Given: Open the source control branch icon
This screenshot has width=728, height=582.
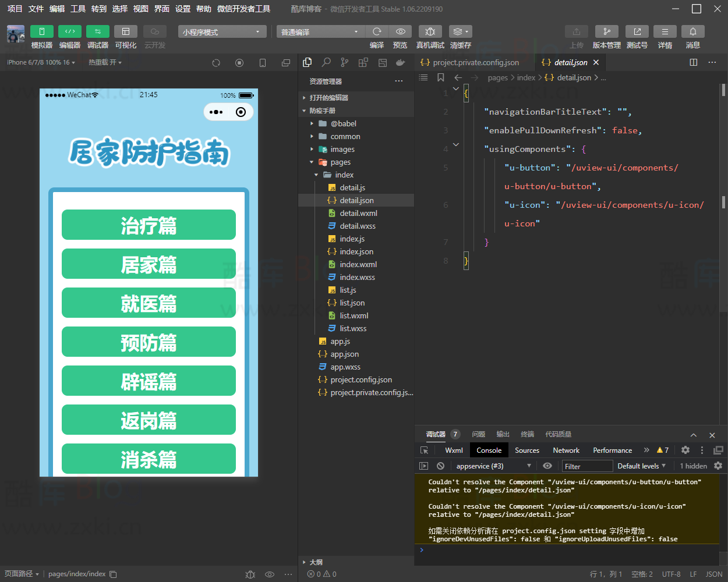Looking at the screenshot, I should pyautogui.click(x=345, y=62).
